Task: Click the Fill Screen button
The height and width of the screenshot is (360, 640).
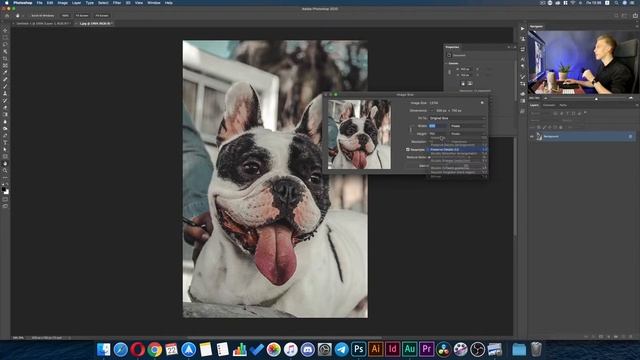Action: 102,16
